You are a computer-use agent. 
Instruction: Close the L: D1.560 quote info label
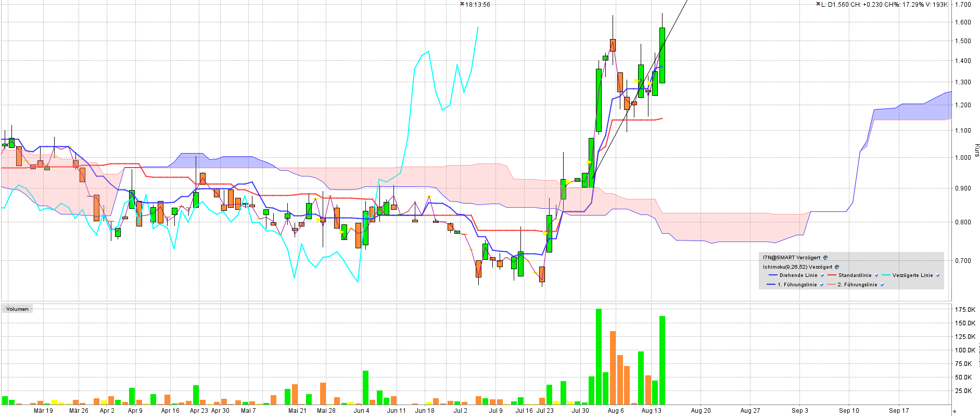click(x=818, y=4)
